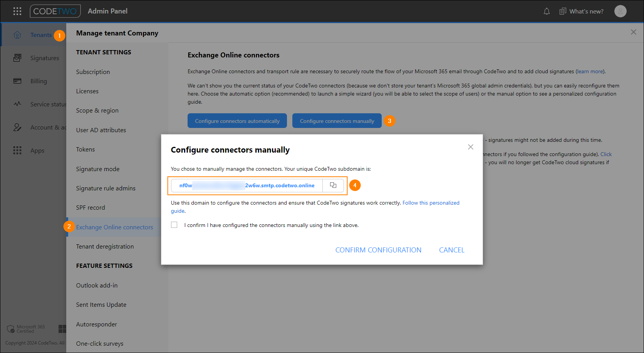Open User AD attributes settings
Viewport: 644px width, 353px height.
101,130
